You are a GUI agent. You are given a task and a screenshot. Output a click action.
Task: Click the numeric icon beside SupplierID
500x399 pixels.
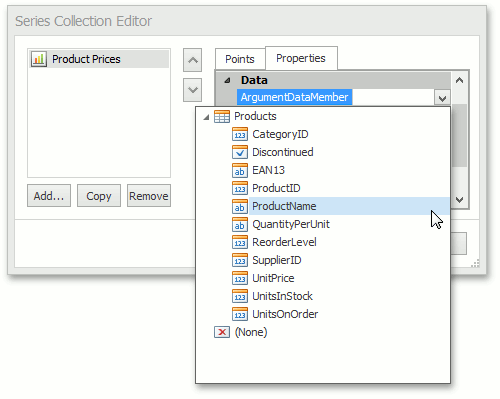[x=240, y=260]
